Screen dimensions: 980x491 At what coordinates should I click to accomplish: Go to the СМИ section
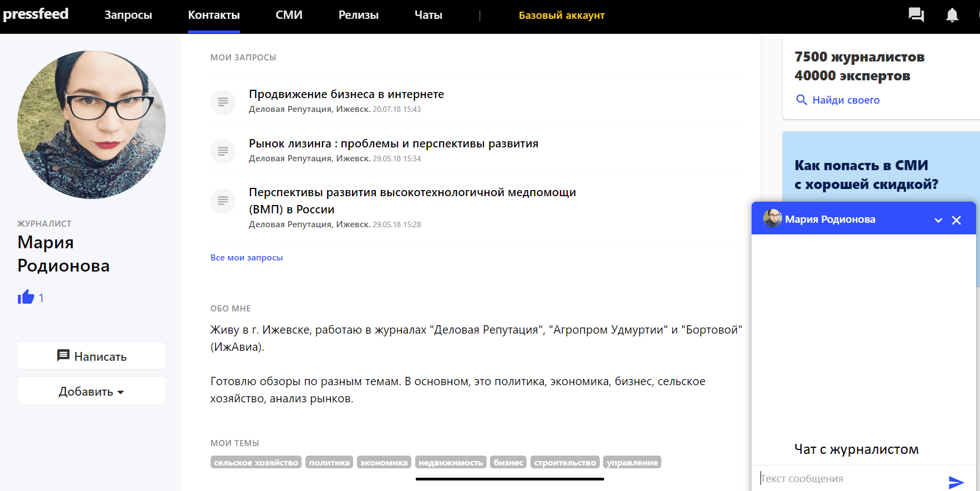click(289, 15)
